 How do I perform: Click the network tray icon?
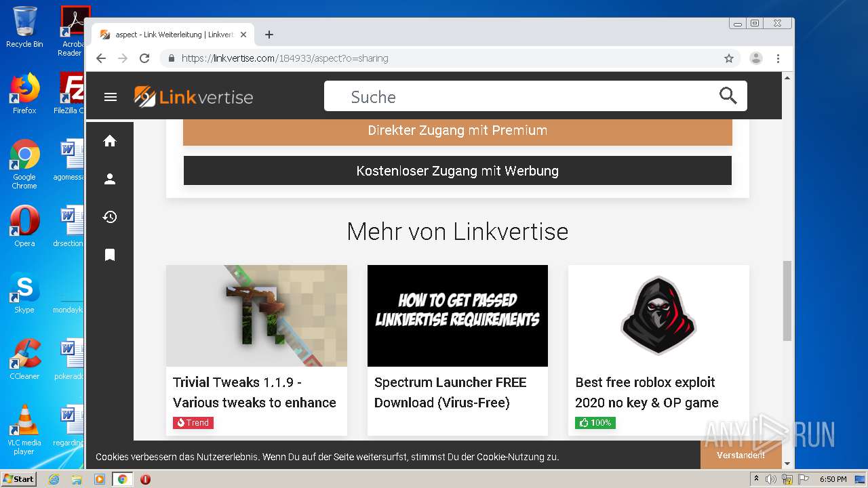point(787,479)
